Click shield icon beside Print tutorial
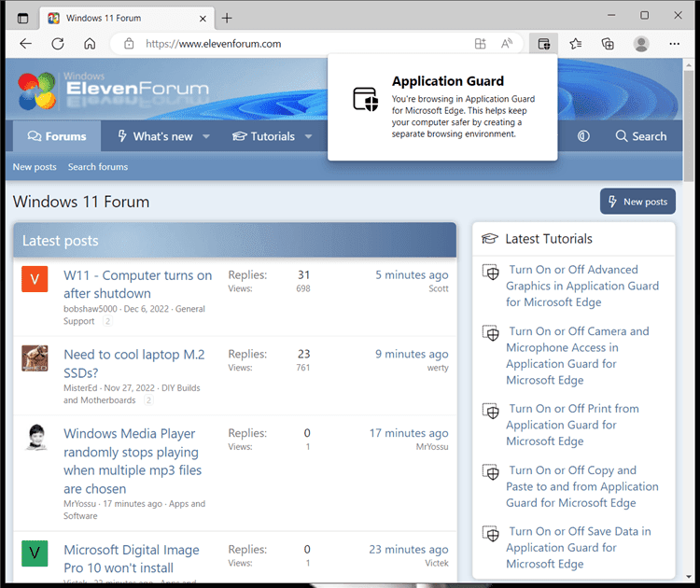Image resolution: width=700 pixels, height=588 pixels. (x=491, y=412)
